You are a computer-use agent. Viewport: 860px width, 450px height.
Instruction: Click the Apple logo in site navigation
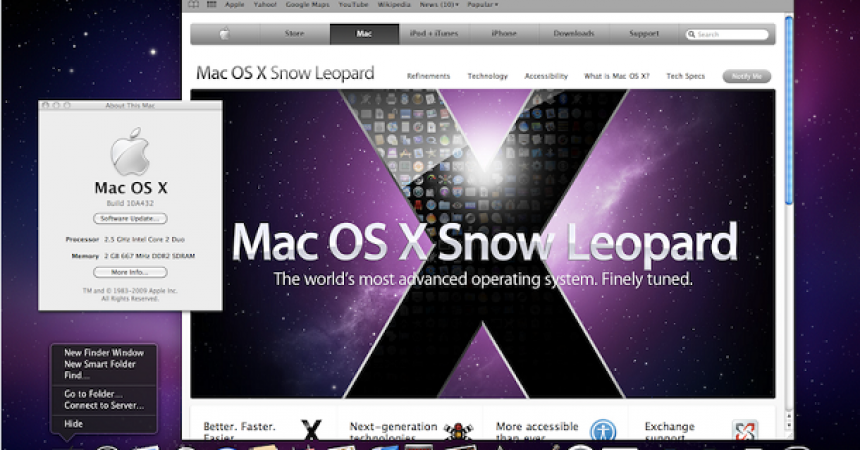tap(224, 34)
